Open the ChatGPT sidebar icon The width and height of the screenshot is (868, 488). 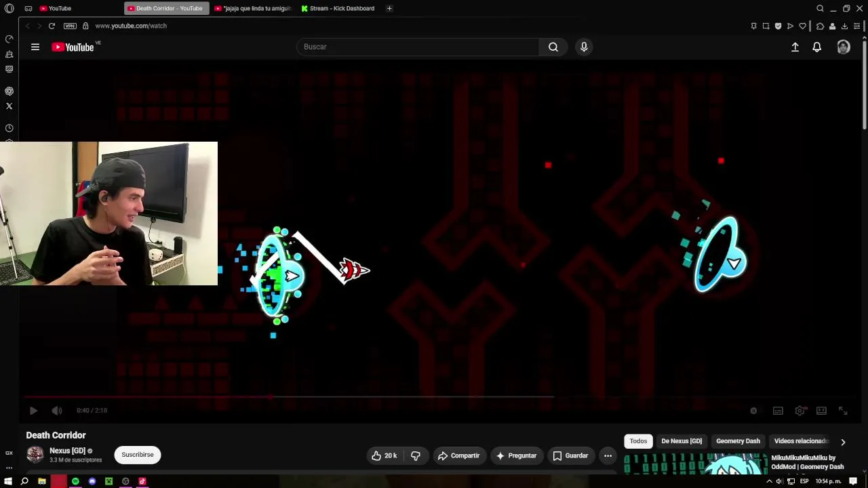tap(9, 91)
